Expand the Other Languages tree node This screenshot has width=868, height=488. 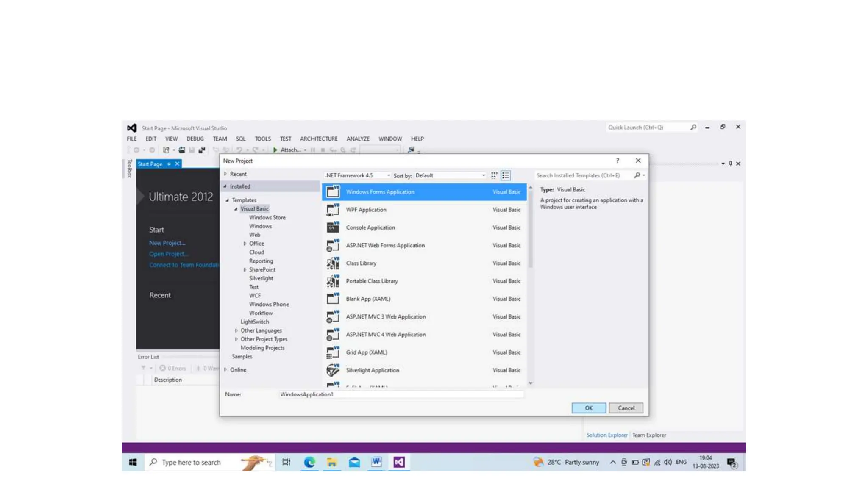coord(236,330)
